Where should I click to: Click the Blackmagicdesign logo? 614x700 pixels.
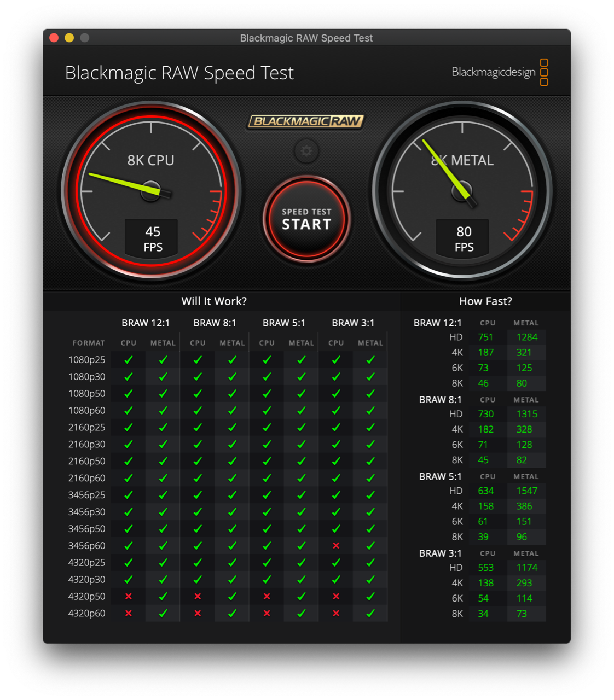[500, 72]
